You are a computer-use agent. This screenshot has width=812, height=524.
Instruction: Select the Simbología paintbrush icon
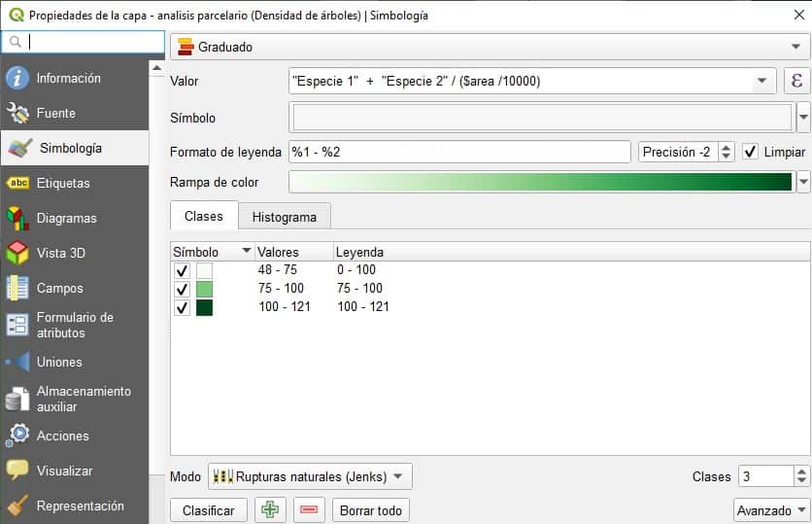click(x=20, y=148)
